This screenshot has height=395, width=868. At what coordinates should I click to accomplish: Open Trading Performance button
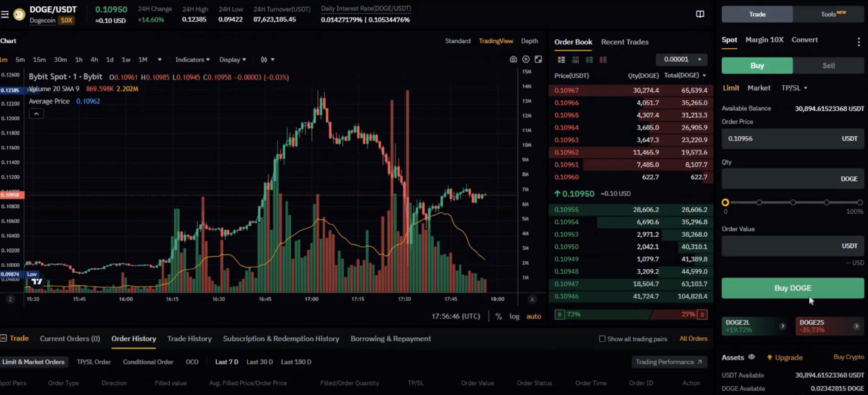click(x=669, y=362)
